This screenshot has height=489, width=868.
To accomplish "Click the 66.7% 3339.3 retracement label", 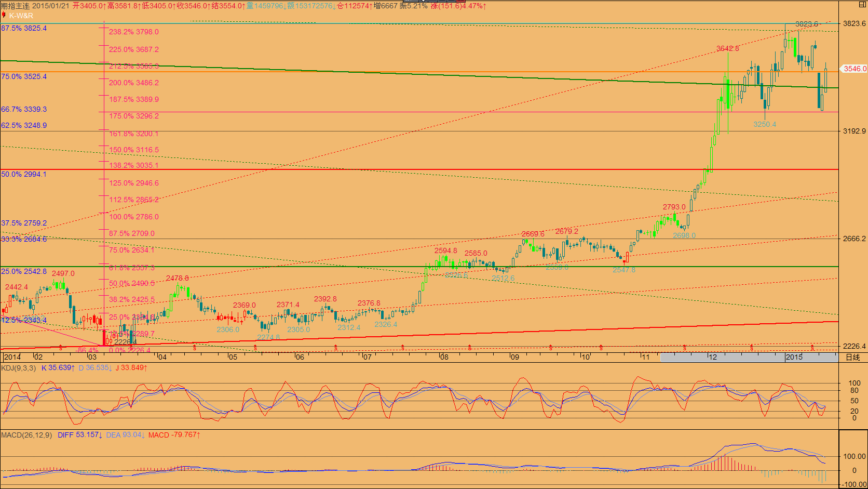I will pos(24,109).
